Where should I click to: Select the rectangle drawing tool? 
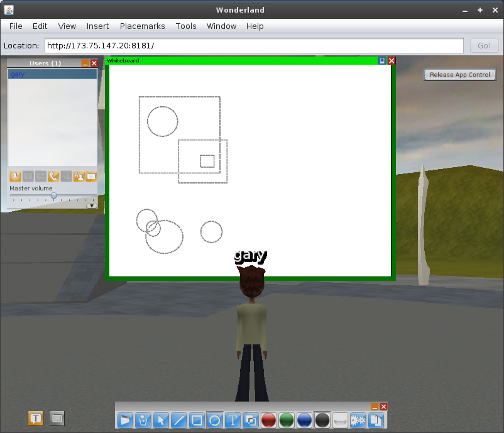coord(197,420)
